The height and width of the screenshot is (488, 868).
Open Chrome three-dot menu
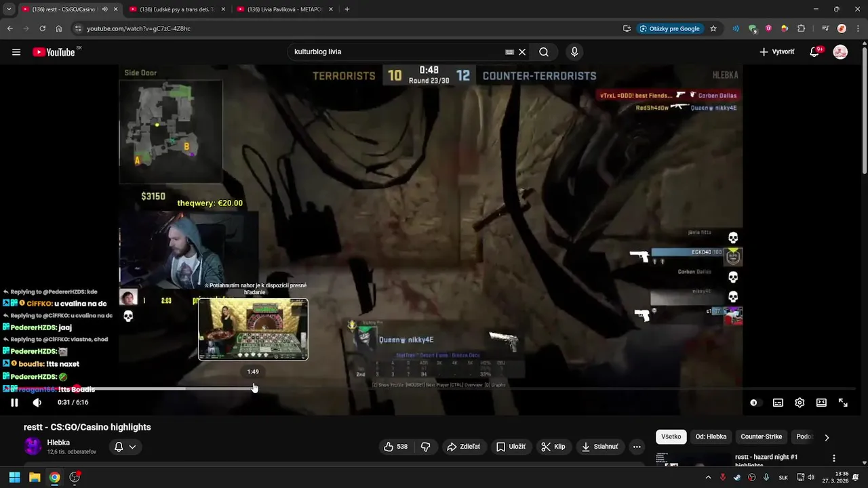pos(858,28)
